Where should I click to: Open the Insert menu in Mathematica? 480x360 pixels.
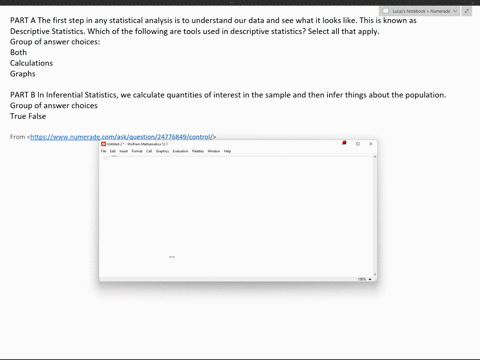tap(124, 151)
